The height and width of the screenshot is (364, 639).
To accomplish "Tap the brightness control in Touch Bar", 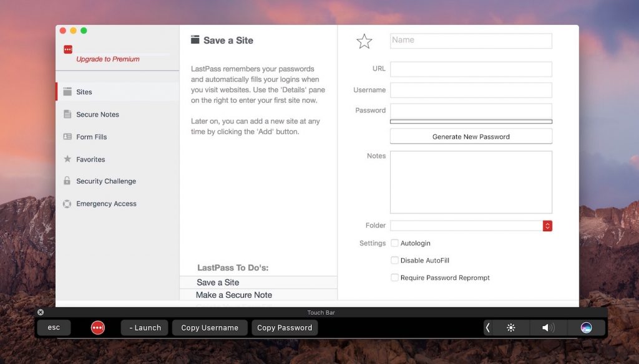I will 510,328.
